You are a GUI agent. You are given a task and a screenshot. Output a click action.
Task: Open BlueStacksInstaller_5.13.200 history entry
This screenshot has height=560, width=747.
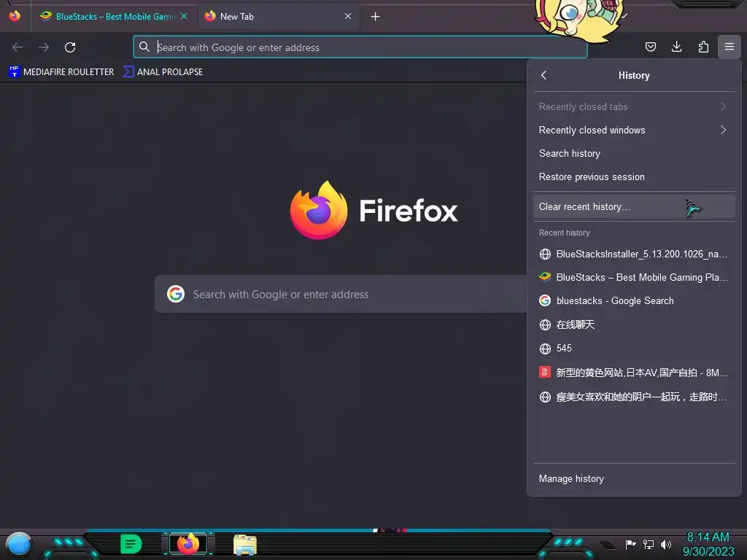[x=634, y=254]
